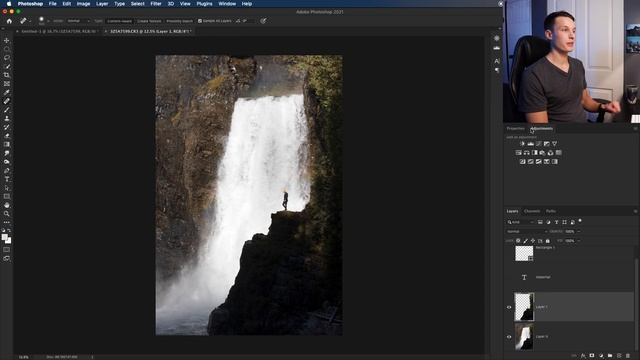
Task: Add a Black & White adjustment
Action: tap(534, 153)
